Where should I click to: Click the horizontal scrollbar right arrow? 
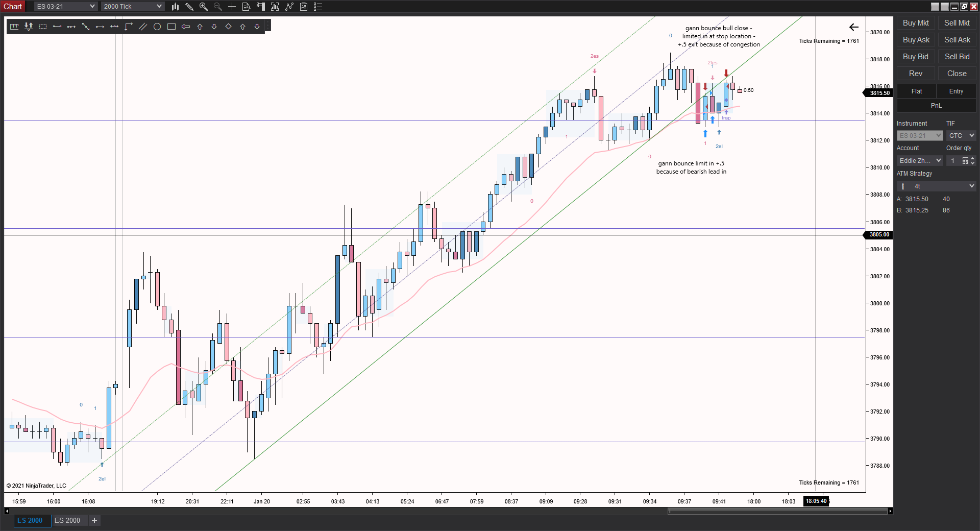[890, 511]
